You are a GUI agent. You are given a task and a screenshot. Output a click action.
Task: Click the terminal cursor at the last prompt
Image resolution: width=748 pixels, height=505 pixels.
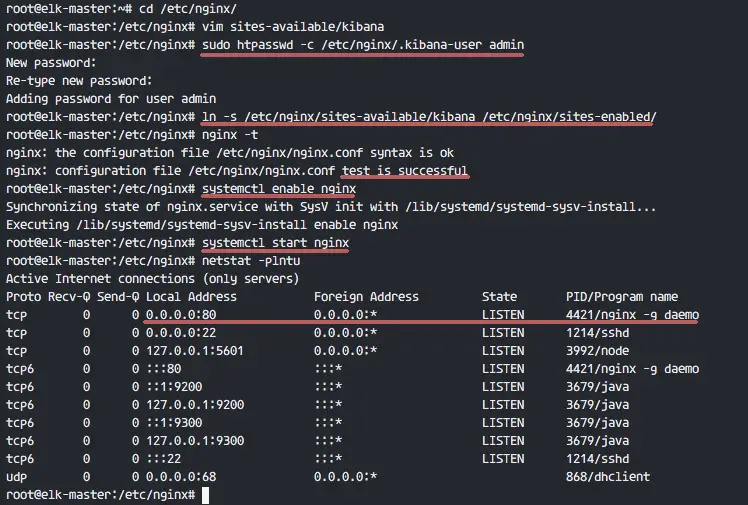click(x=205, y=495)
